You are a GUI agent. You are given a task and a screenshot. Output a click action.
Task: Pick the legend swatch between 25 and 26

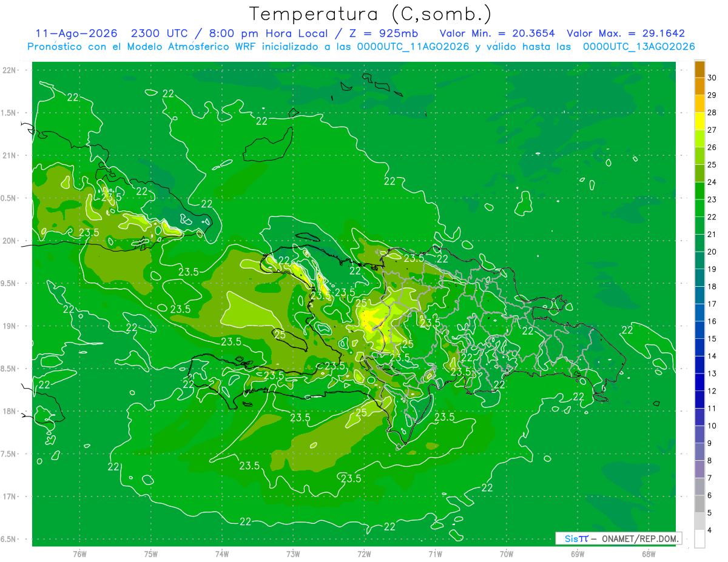coord(699,156)
